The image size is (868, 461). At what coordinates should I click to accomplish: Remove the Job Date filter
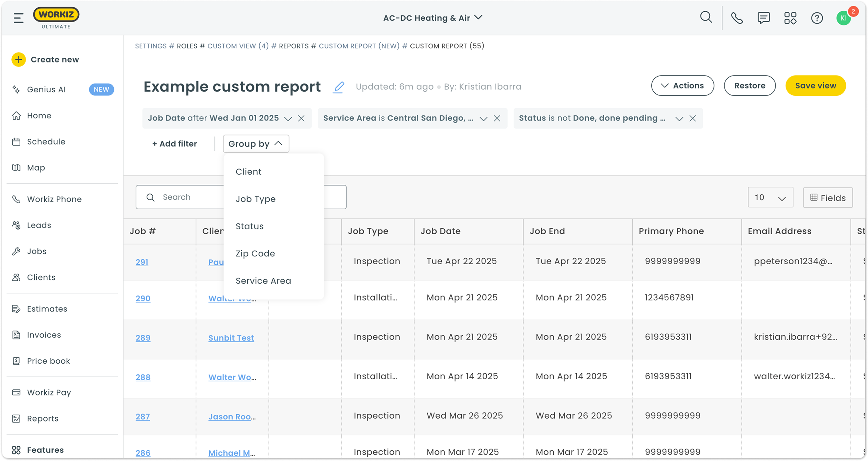click(x=301, y=118)
